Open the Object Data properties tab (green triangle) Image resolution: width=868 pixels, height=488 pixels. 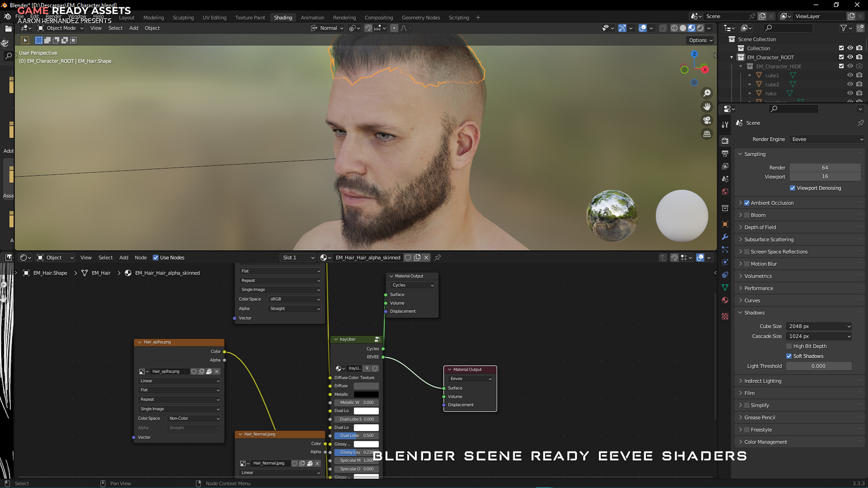(x=725, y=287)
